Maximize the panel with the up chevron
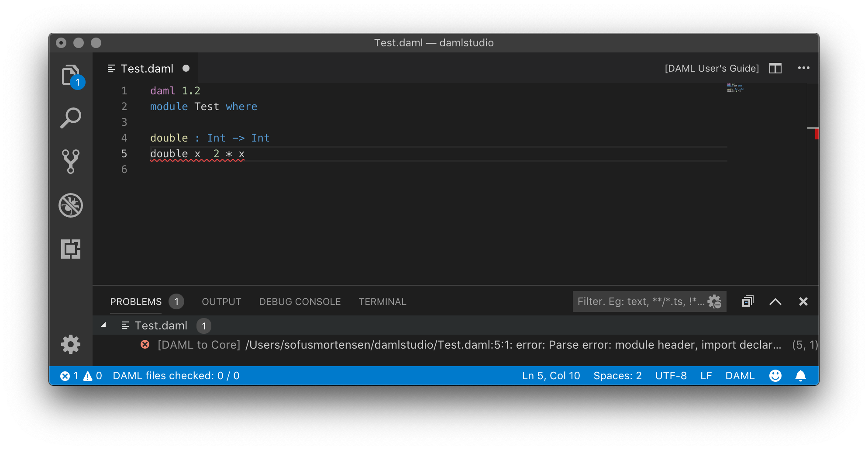 click(775, 301)
